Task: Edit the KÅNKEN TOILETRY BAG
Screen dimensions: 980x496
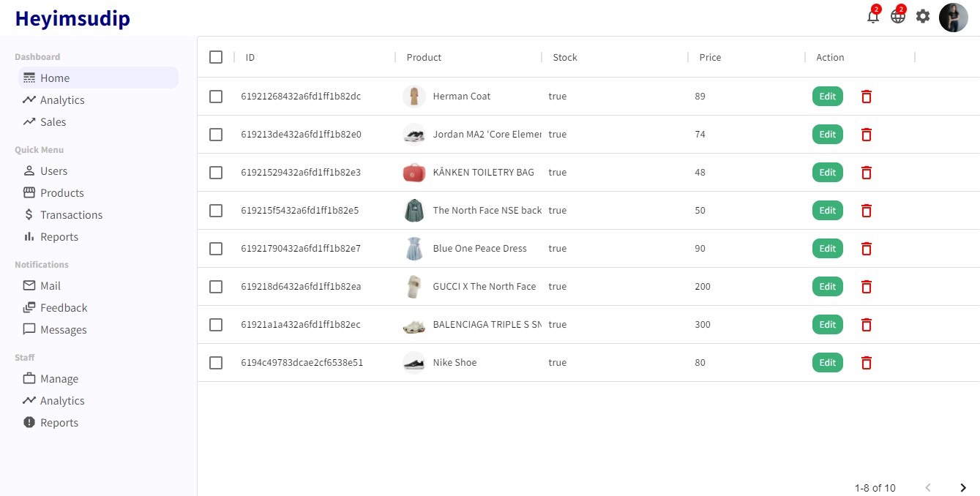Action: click(x=827, y=173)
